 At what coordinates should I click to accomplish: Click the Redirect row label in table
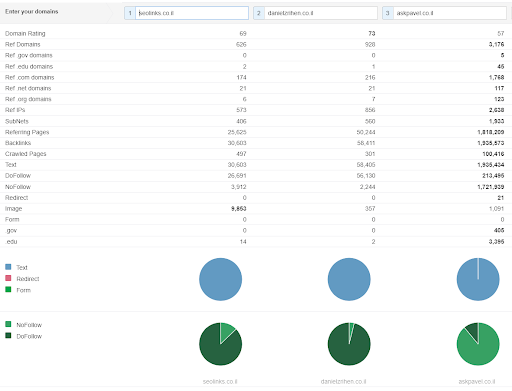(x=17, y=198)
